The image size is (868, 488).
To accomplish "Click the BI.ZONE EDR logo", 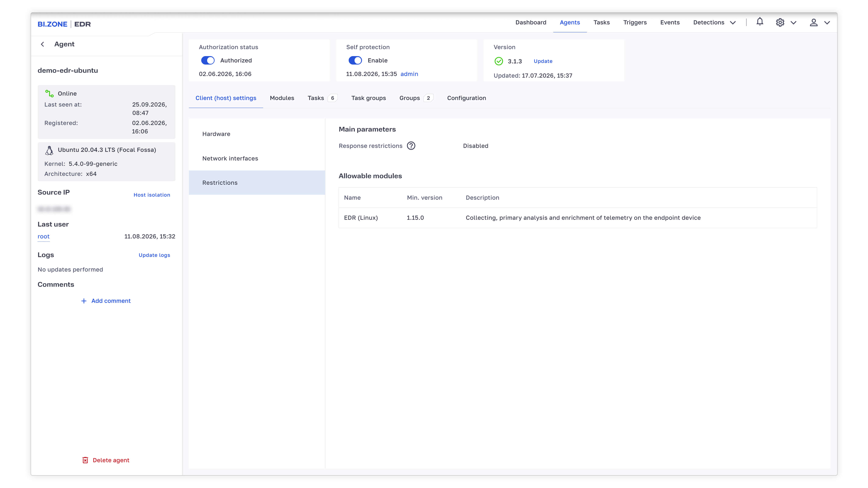I will (x=64, y=24).
